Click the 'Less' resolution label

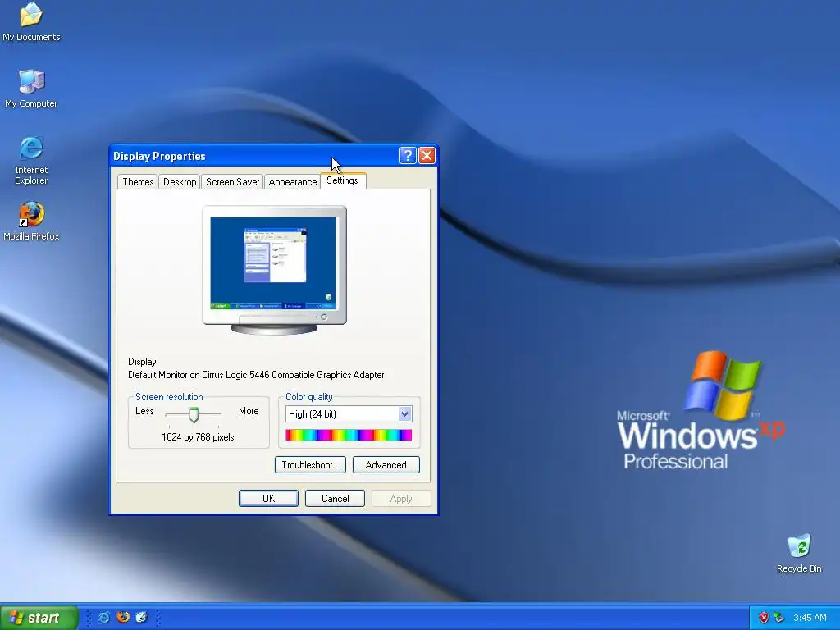coord(144,411)
